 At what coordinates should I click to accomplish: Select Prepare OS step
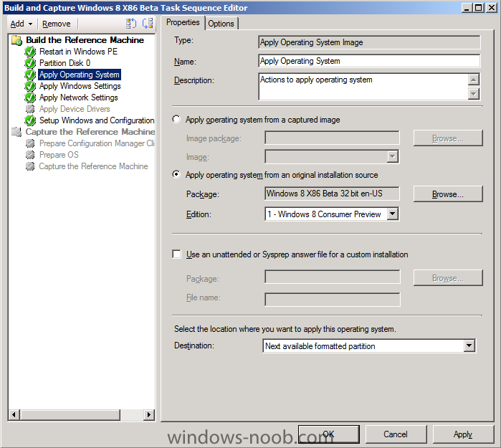[59, 155]
